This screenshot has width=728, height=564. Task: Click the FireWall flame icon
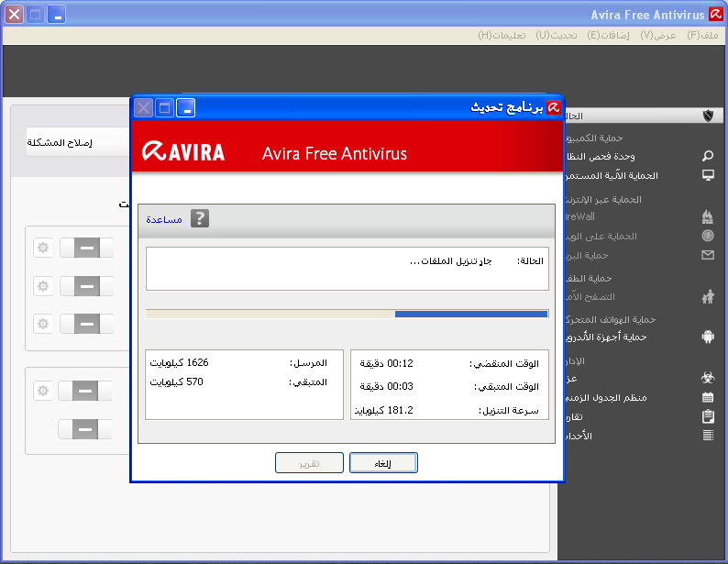(708, 216)
